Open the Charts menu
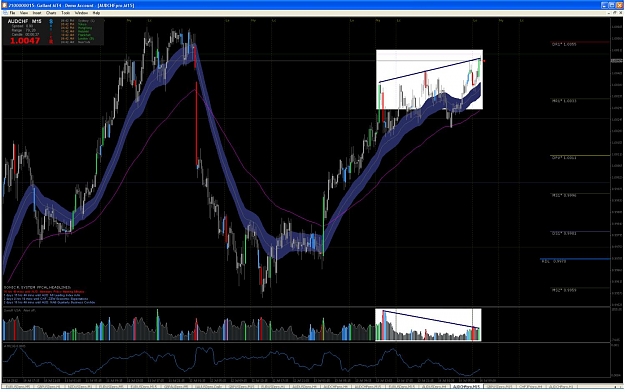625x392 pixels. [x=51, y=13]
